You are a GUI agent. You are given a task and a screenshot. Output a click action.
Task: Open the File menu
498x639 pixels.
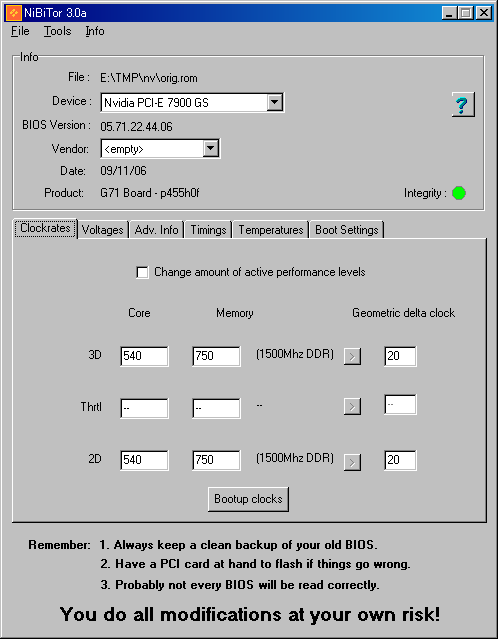[x=20, y=31]
